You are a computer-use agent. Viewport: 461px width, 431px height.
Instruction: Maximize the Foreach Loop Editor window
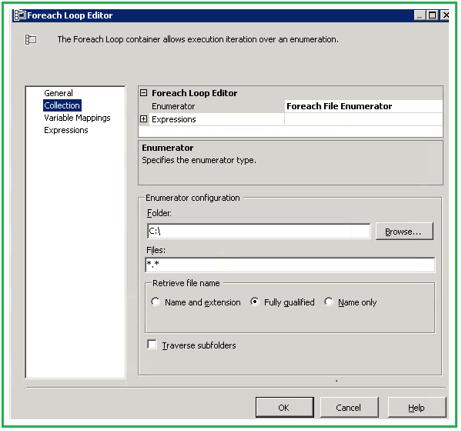(x=432, y=15)
